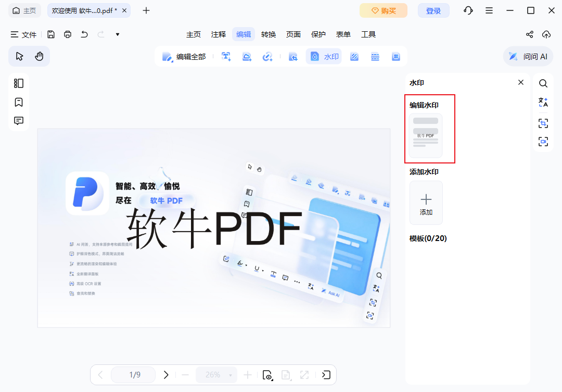Switch to the 主页 ribbon tab
The image size is (562, 392).
click(194, 34)
